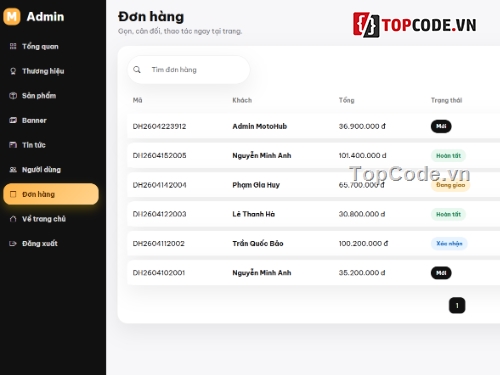500x375 pixels.
Task: Click the Về trang chủ home icon
Action: pos(13,219)
